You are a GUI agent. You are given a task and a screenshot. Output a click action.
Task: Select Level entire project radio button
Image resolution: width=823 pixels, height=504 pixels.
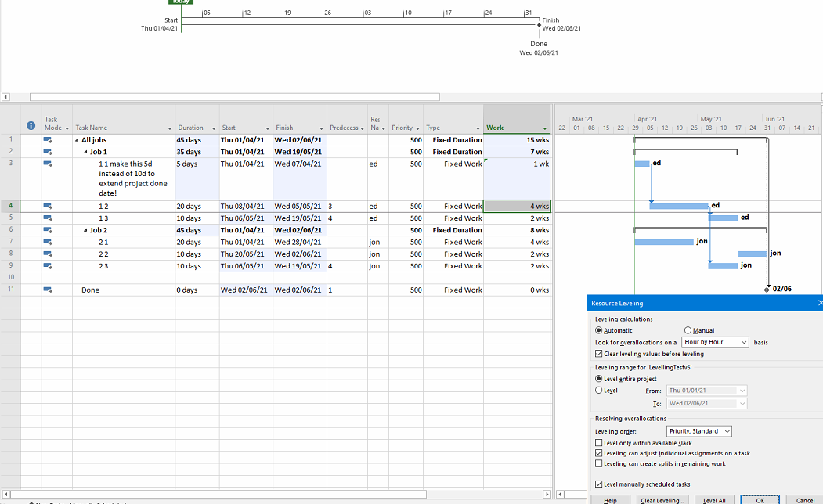click(x=598, y=379)
